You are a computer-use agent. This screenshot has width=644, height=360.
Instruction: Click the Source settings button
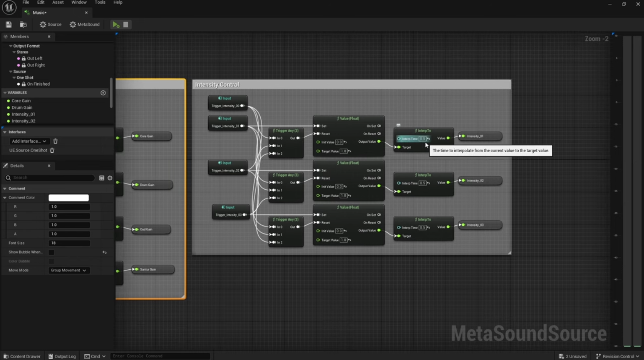tap(51, 25)
